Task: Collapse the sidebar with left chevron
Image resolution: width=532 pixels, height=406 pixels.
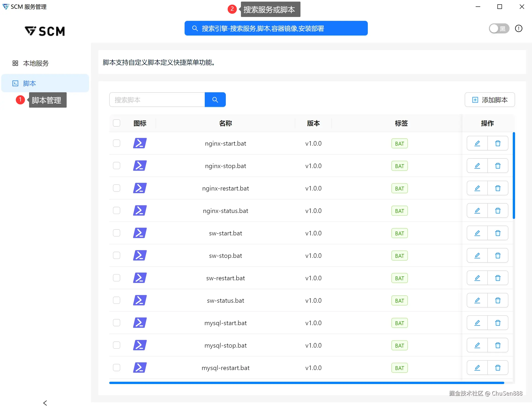Action: click(45, 403)
